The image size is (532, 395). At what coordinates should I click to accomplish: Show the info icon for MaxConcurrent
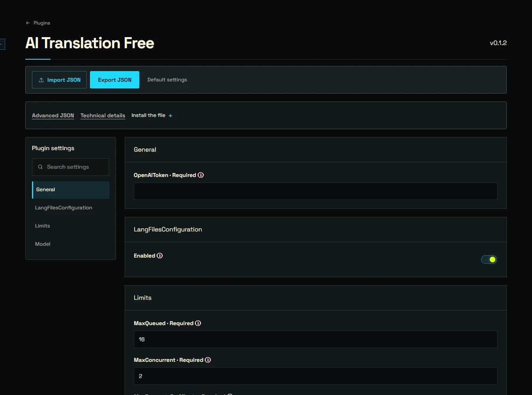coord(208,360)
